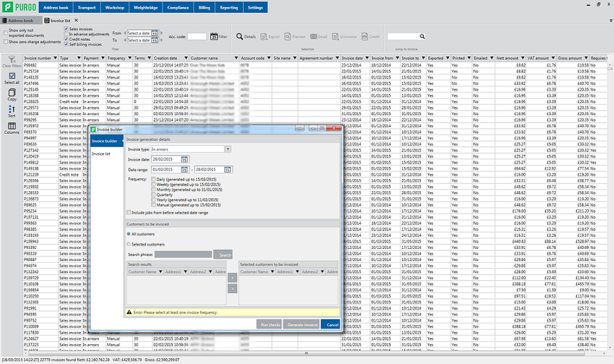The height and width of the screenshot is (364, 614).
Task: Check Include jobs from before date range
Action: 129,212
